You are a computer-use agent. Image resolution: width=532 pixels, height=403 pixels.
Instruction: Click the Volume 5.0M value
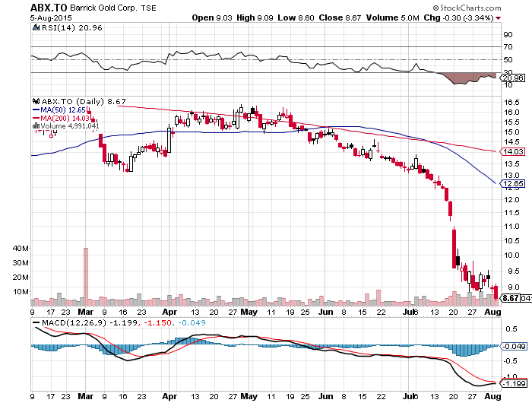(393, 17)
